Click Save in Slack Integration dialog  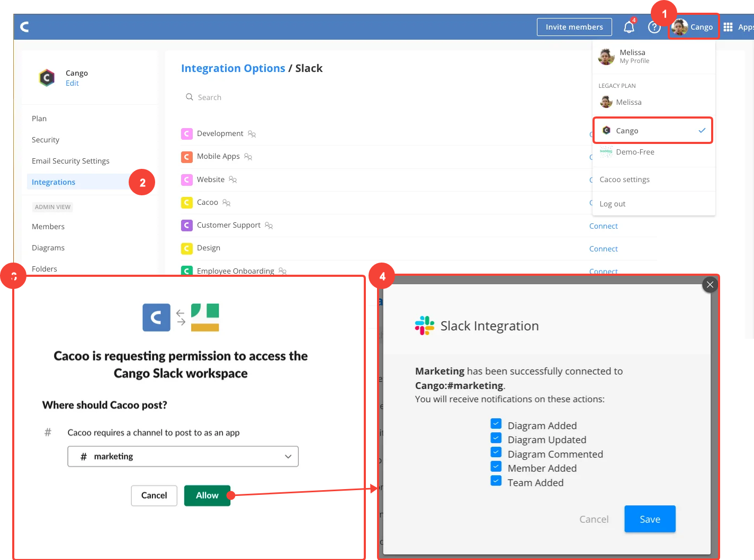(x=650, y=519)
